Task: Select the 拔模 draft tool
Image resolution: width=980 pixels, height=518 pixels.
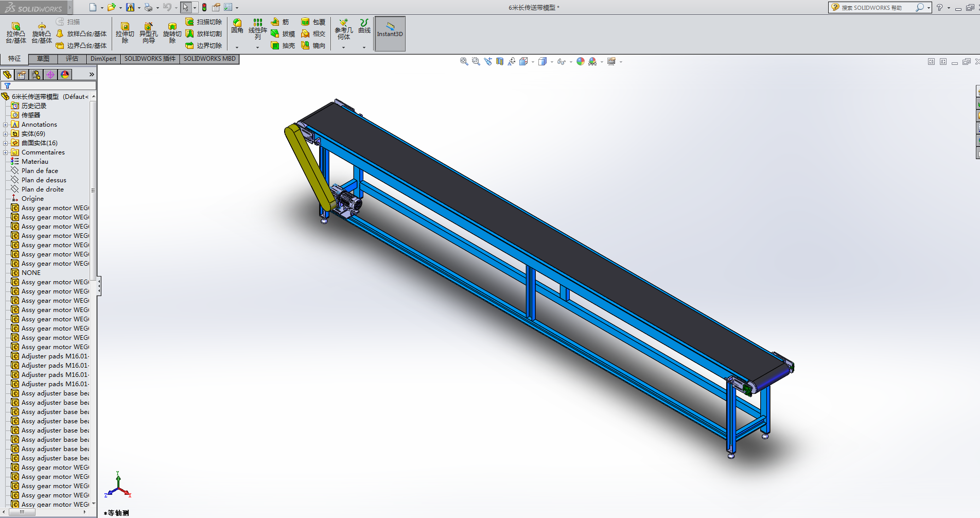Action: tap(283, 33)
